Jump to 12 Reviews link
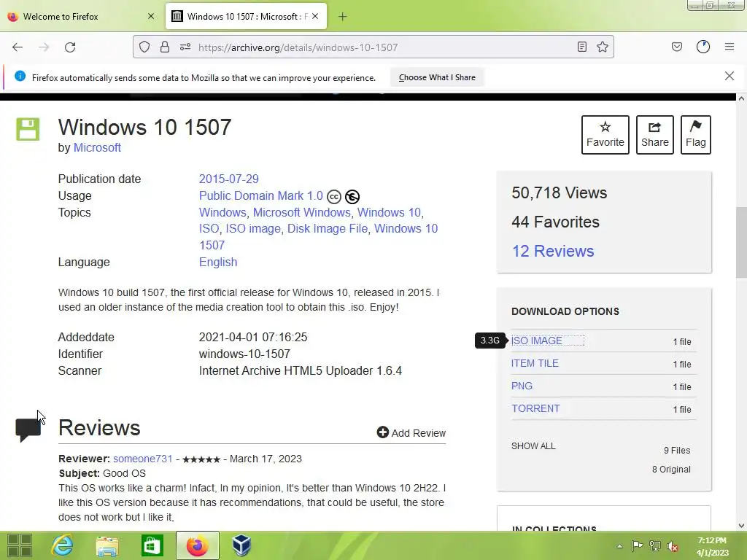The height and width of the screenshot is (560, 747). (x=553, y=251)
